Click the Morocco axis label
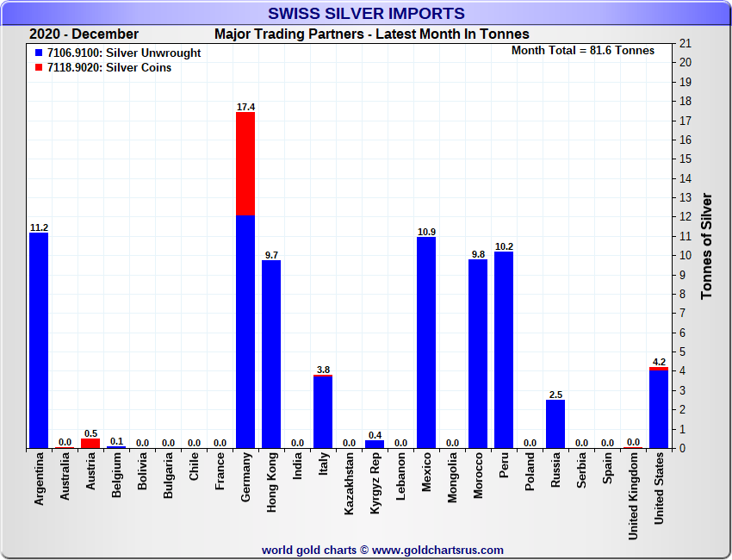 point(478,476)
